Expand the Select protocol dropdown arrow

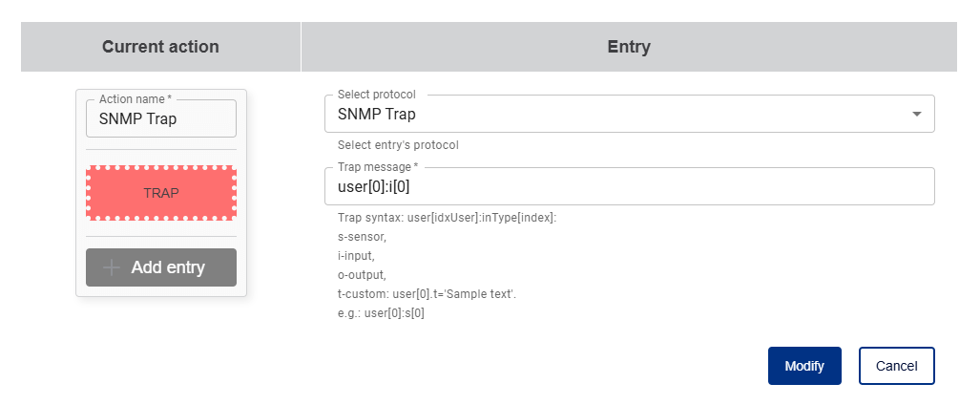(917, 114)
